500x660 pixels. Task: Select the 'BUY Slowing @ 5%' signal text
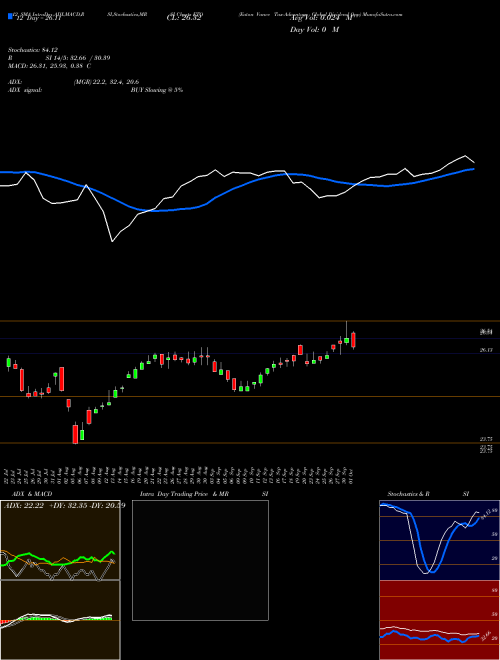pos(157,90)
